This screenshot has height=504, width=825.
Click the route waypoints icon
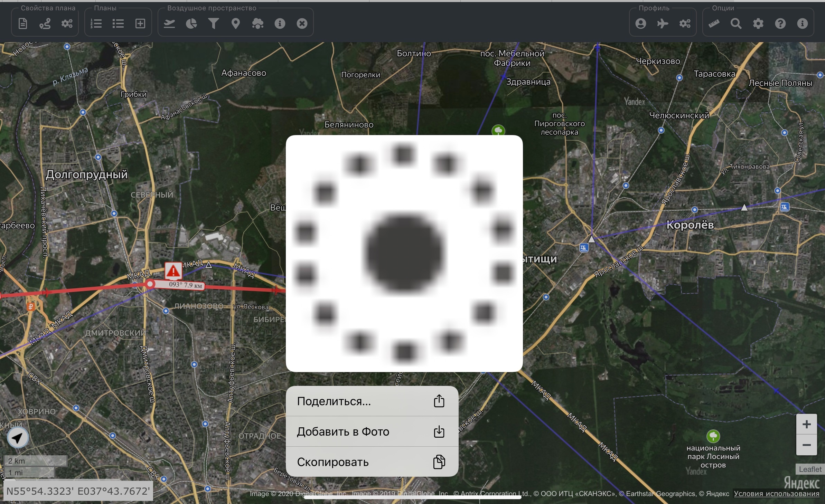click(45, 23)
